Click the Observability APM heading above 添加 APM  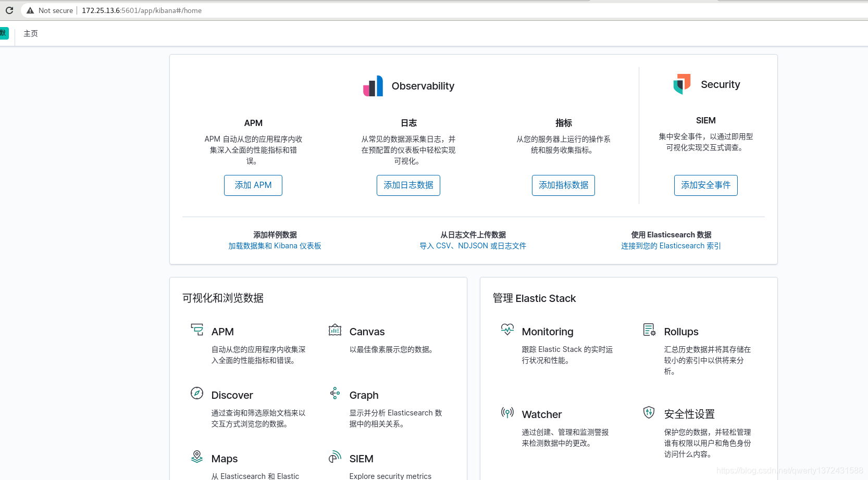[253, 123]
